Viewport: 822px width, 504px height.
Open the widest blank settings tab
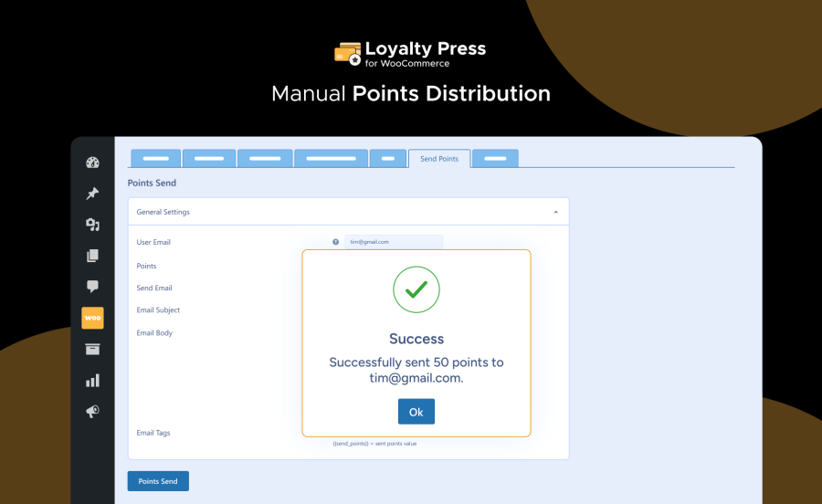[331, 158]
